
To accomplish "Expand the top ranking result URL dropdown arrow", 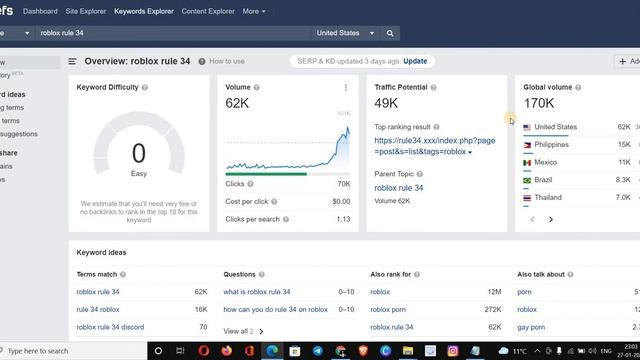I will pos(470,152).
